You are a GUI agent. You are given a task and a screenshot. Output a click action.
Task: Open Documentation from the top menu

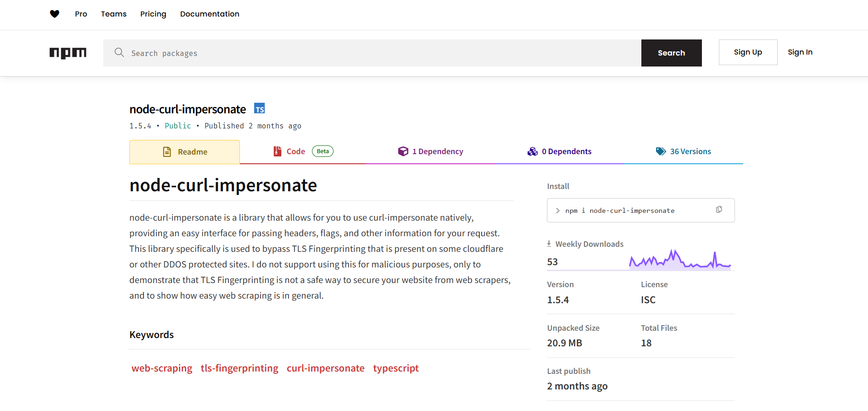tap(210, 14)
